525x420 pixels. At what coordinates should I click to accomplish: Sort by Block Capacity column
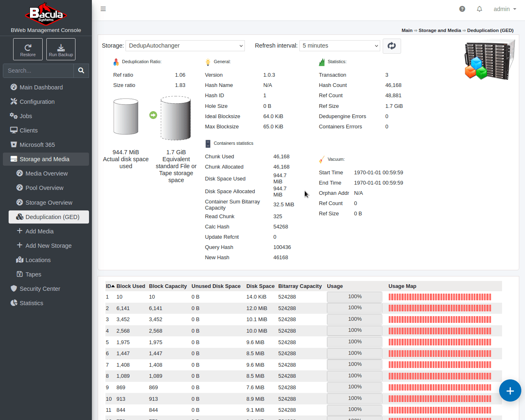(x=168, y=286)
